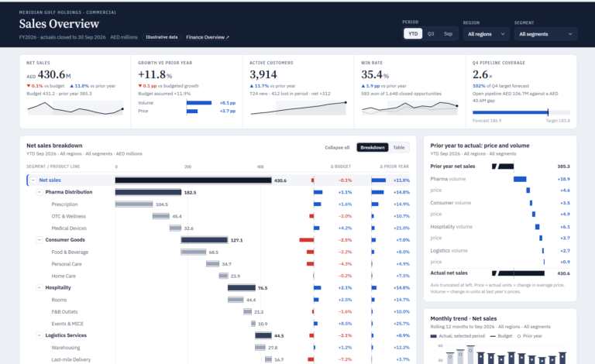Click the Win Rate sparkline chart
This screenshot has width=595, height=364.
(410, 108)
